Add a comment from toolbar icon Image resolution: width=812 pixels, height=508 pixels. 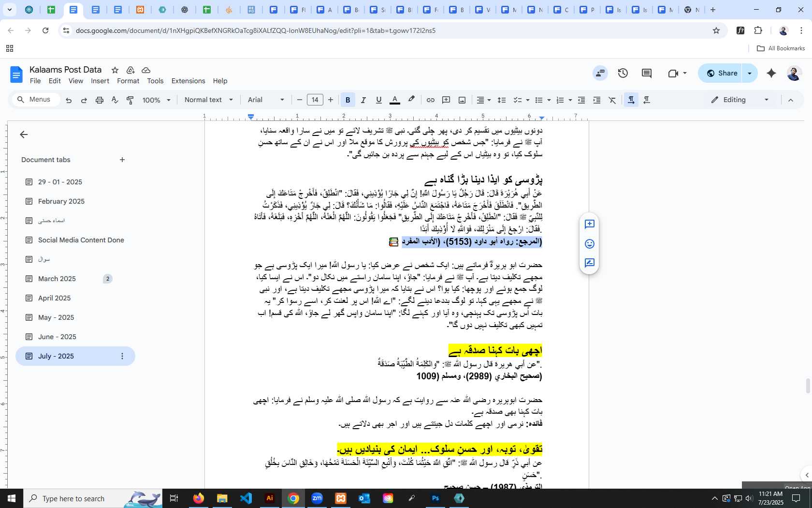(446, 100)
